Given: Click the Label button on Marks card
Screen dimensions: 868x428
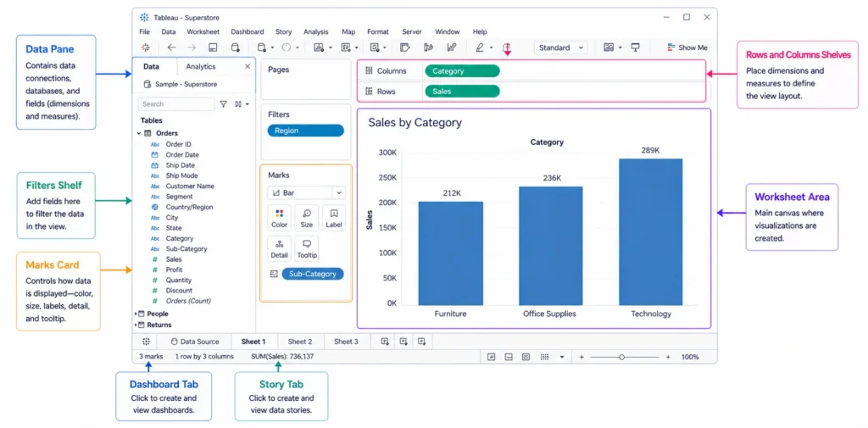Looking at the screenshot, I should point(334,218).
